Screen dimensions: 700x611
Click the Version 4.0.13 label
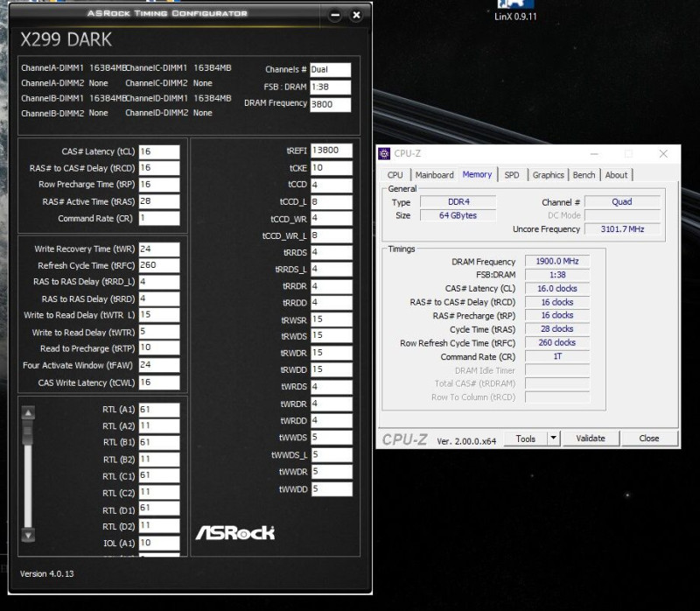(47, 574)
